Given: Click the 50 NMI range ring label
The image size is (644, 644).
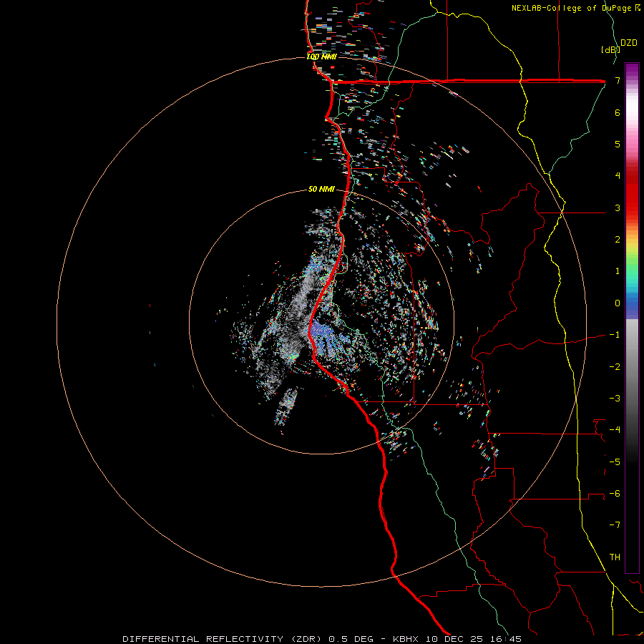Looking at the screenshot, I should tap(321, 189).
